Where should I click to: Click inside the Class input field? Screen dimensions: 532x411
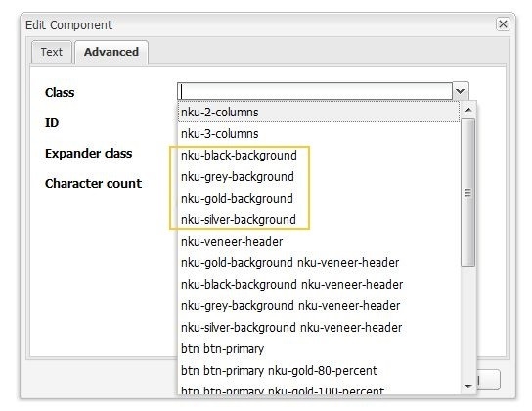click(x=315, y=91)
